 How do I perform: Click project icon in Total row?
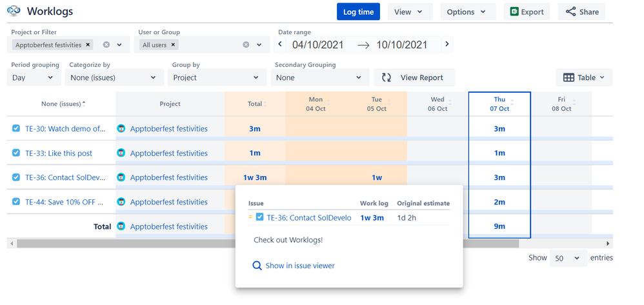[121, 226]
